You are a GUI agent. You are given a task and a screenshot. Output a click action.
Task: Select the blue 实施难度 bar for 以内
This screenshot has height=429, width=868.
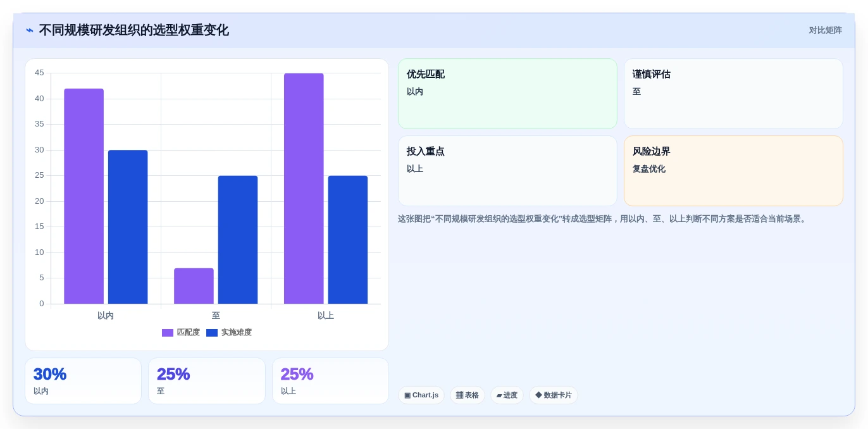(128, 227)
